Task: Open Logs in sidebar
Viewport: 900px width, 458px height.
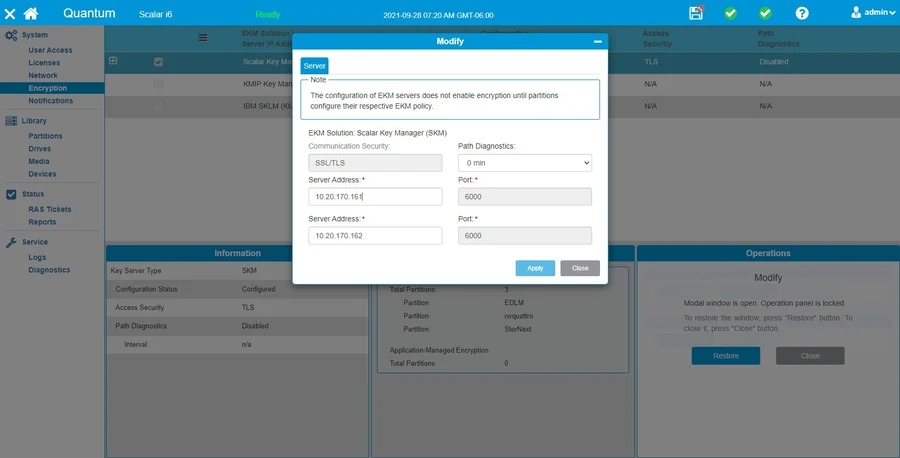Action: tap(37, 258)
